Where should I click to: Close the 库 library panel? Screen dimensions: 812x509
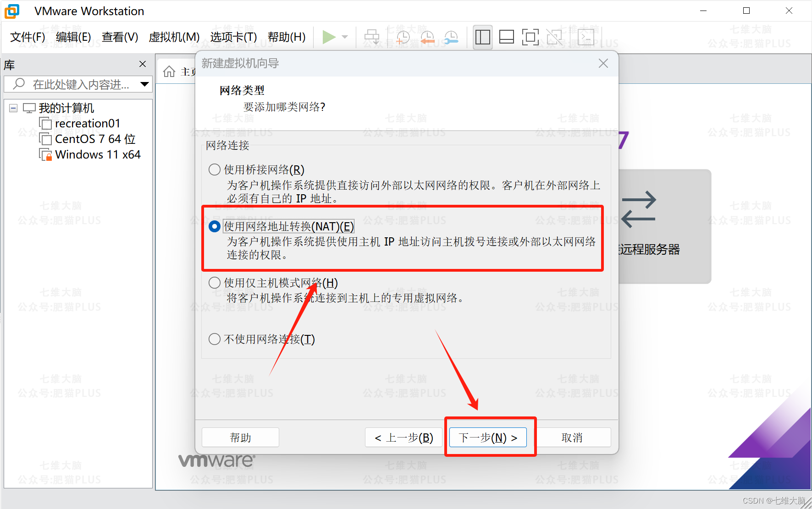[x=143, y=64]
